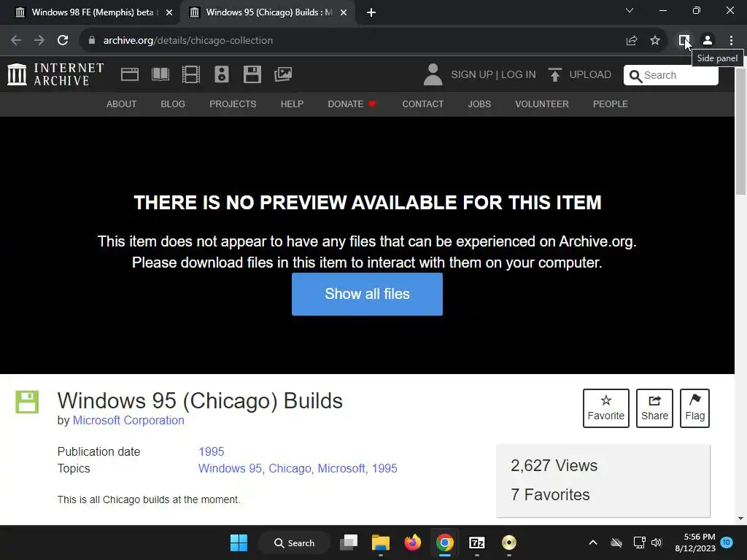View site information lock icon
747x560 pixels.
click(92, 41)
